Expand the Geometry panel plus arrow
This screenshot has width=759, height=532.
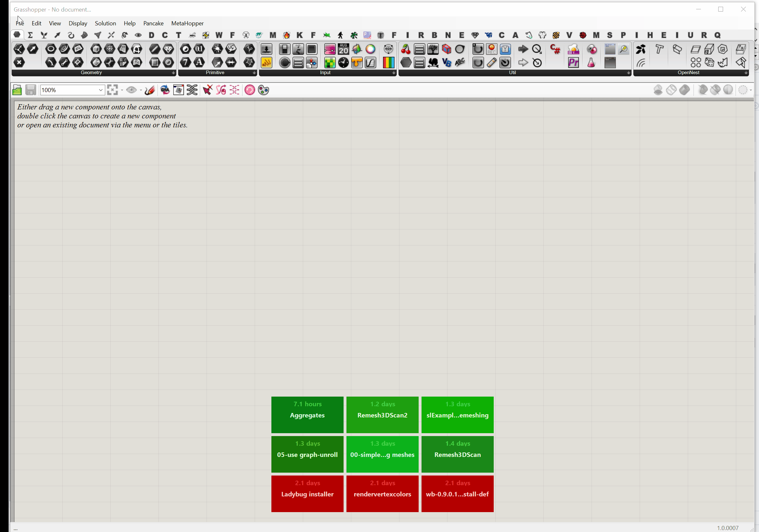173,73
